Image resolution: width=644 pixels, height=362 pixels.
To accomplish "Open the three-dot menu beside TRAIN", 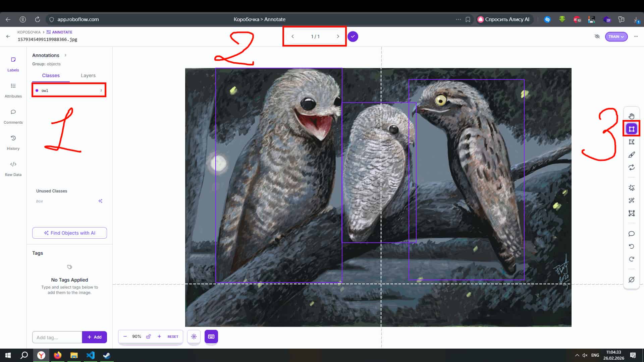I will pos(636,37).
